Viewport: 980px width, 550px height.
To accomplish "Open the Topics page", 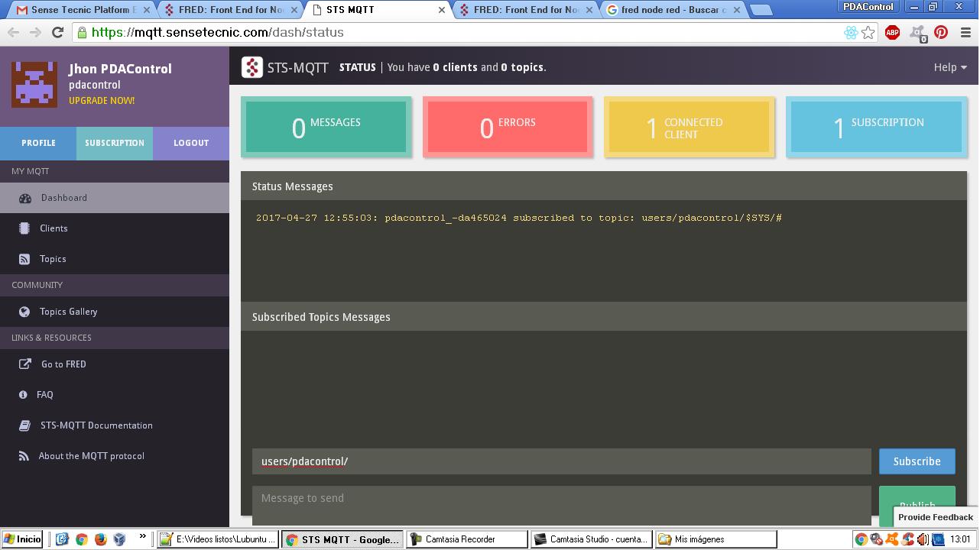I will (115, 259).
